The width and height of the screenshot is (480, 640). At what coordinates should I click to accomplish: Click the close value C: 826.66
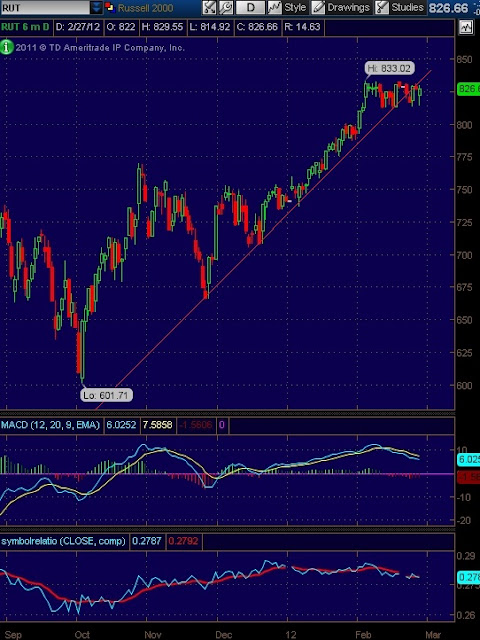pos(258,27)
